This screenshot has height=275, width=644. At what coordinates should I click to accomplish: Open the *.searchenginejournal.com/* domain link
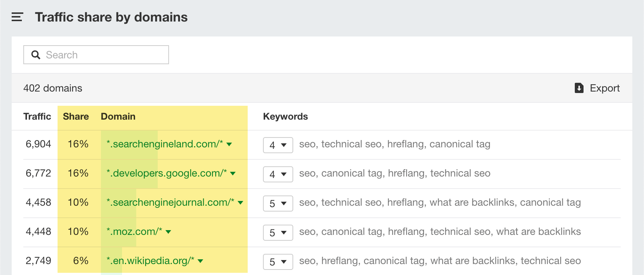pyautogui.click(x=169, y=202)
